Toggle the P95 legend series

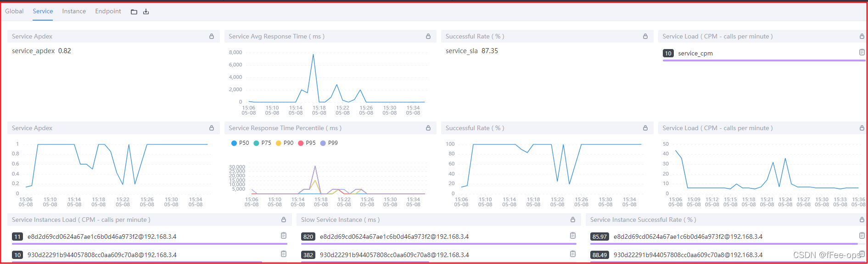[307, 143]
